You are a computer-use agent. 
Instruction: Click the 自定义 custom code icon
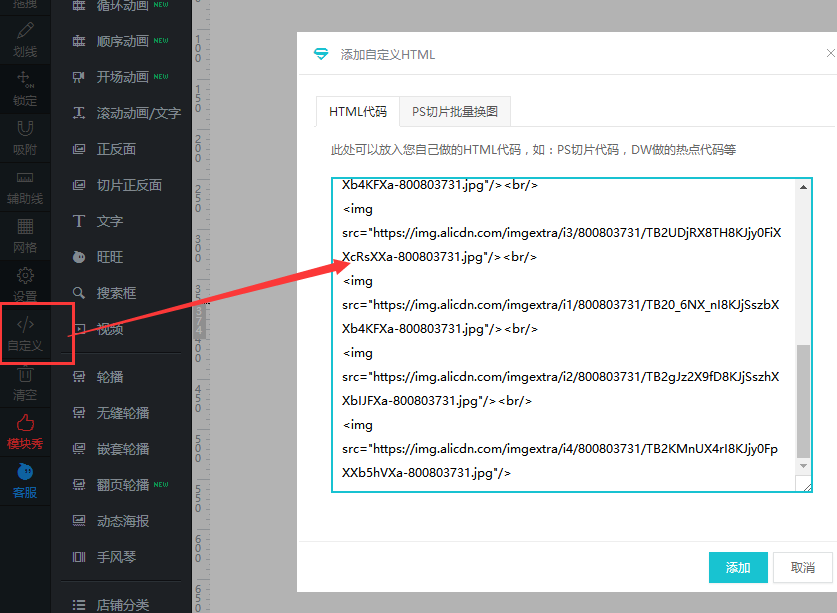pos(25,326)
